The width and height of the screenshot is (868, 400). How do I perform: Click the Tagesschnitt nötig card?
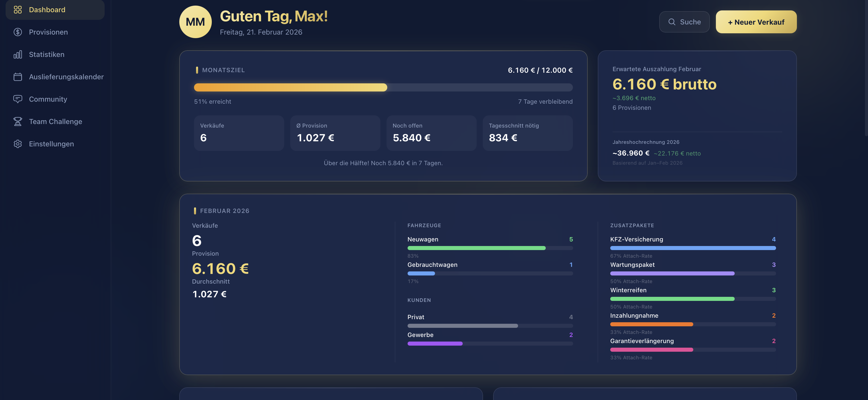point(528,133)
